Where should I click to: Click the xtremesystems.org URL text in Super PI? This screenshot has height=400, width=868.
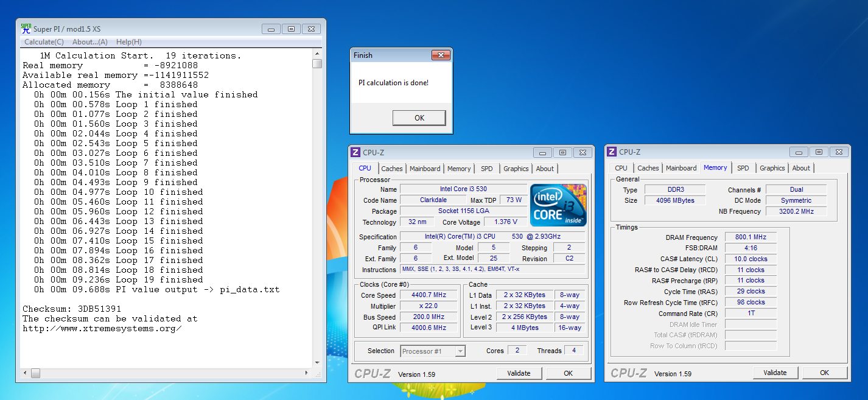pyautogui.click(x=102, y=328)
